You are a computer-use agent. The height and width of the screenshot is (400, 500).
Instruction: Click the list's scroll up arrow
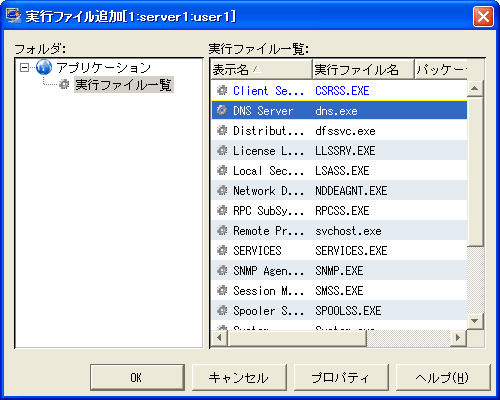(475, 88)
